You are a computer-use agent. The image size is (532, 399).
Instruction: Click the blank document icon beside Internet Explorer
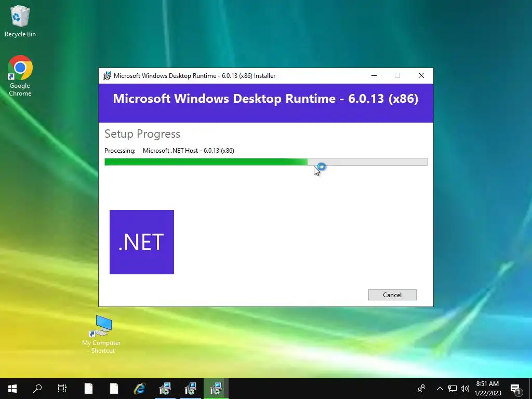coord(114,389)
